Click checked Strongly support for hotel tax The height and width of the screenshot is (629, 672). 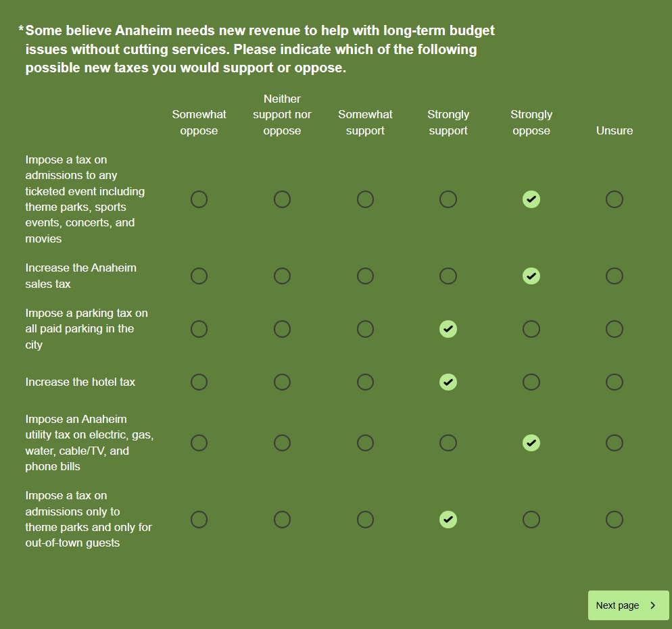[448, 382]
